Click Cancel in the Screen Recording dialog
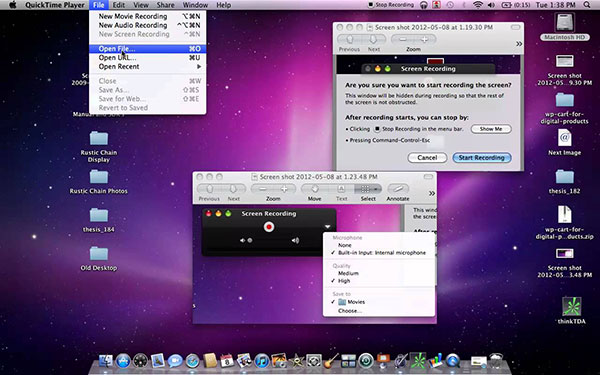Screen dimensions: 600x375 click(x=427, y=158)
